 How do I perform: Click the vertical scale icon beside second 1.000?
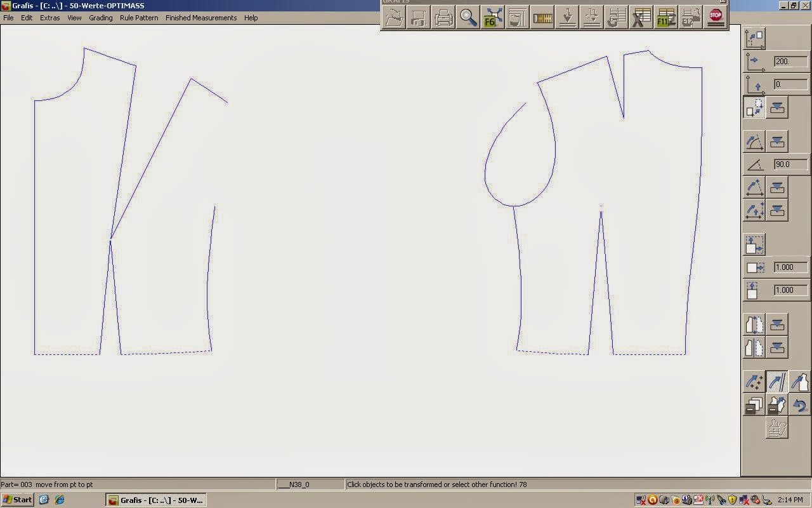754,290
